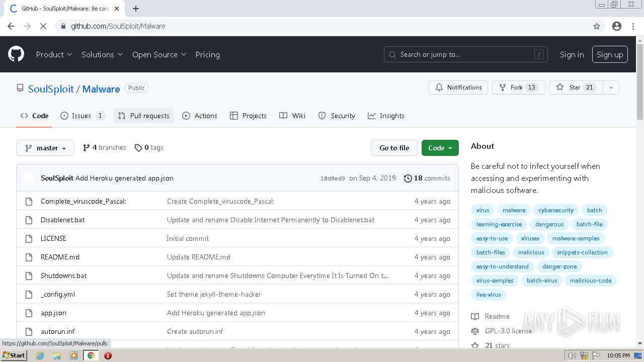Screen dimensions: 644x362
Task: Open a new browser tab
Action: 136,9
